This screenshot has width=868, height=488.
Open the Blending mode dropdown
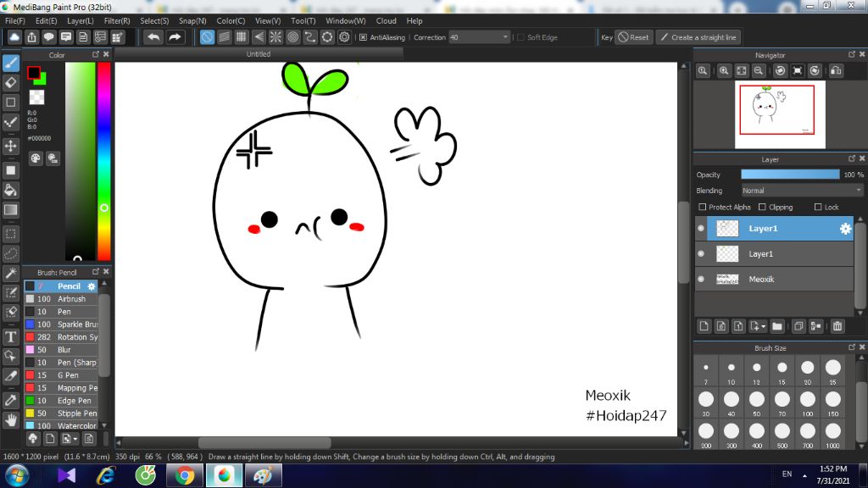(802, 191)
